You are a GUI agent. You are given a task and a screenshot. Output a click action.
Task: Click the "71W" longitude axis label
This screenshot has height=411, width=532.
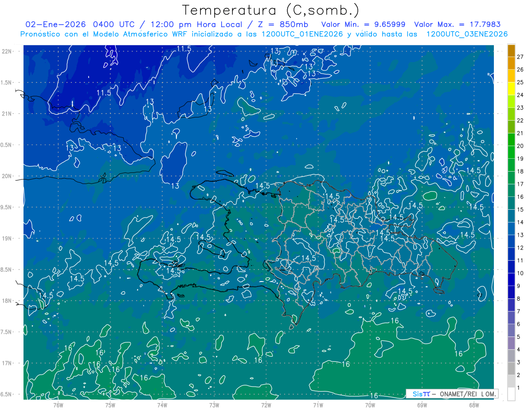pyautogui.click(x=318, y=405)
